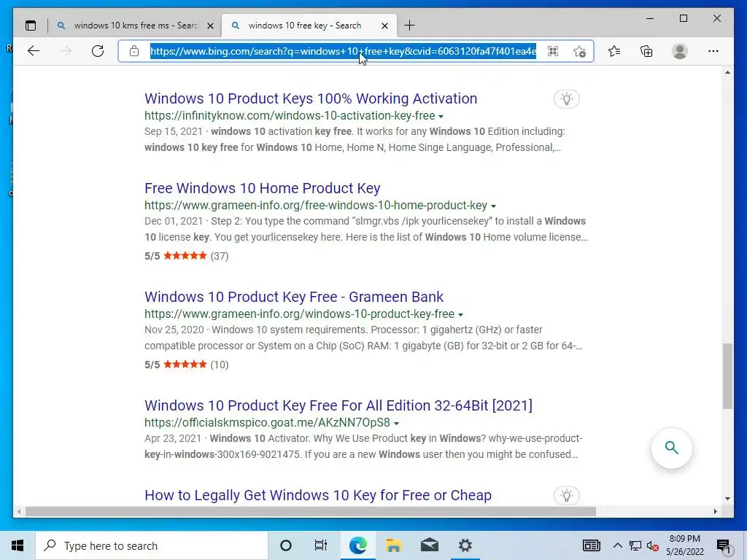Click Microsoft Edge taskbar icon

tap(357, 545)
